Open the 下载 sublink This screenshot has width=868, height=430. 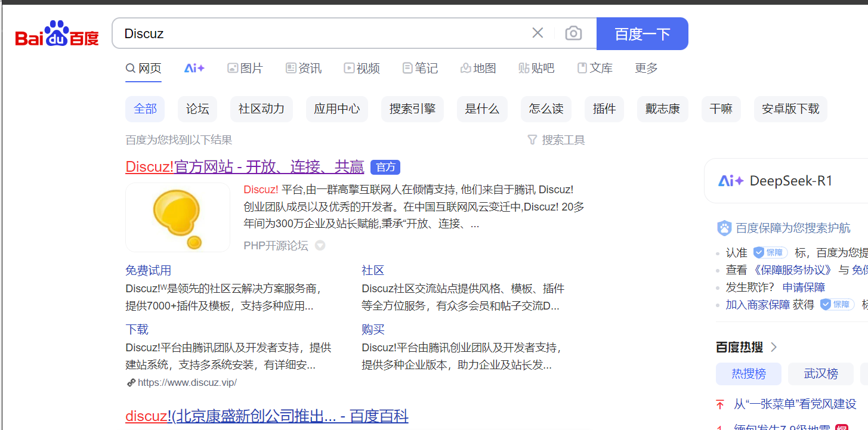[x=137, y=330]
